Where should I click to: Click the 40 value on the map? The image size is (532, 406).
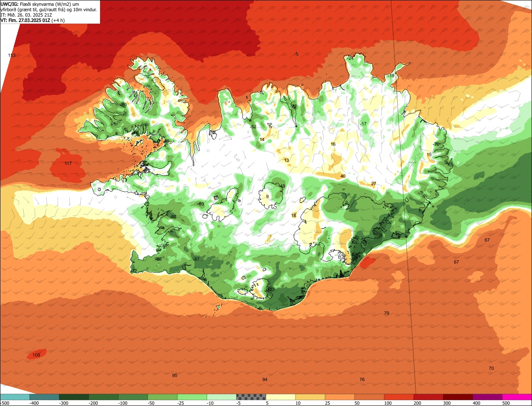tap(343, 176)
